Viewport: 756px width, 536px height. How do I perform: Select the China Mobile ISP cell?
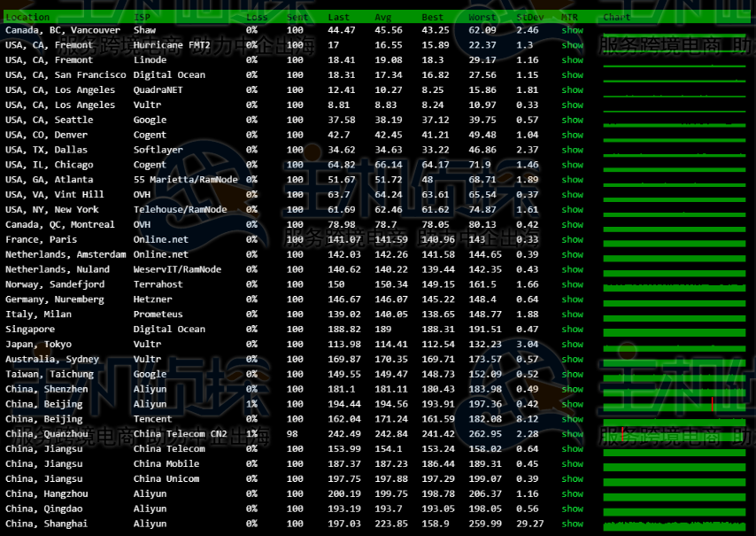coord(166,464)
